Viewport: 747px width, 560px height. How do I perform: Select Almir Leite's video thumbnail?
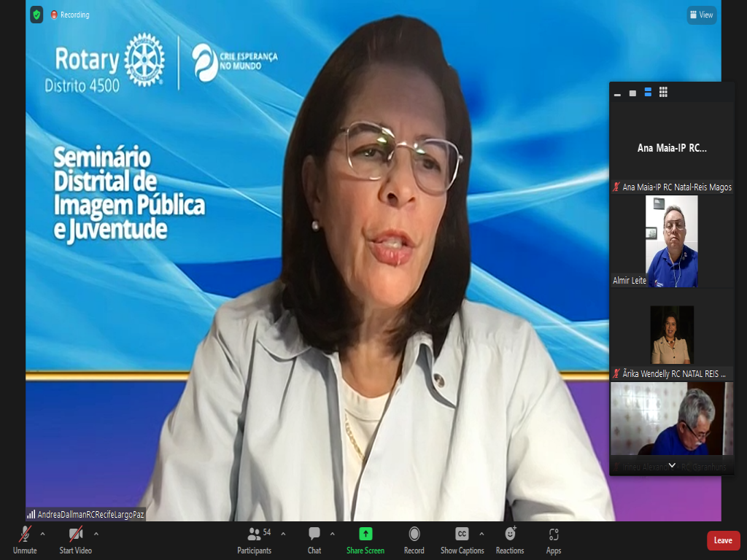pyautogui.click(x=671, y=241)
